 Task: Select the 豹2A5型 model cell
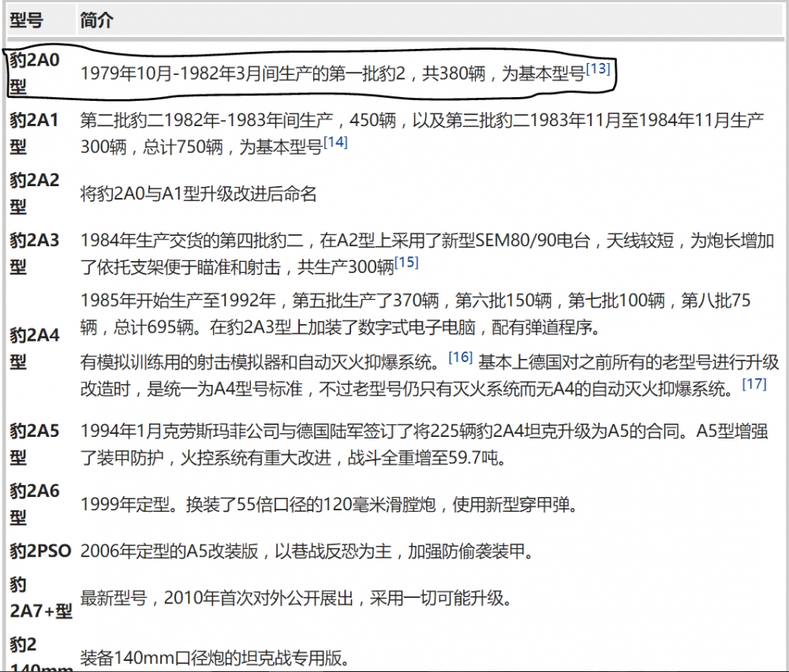[x=35, y=444]
